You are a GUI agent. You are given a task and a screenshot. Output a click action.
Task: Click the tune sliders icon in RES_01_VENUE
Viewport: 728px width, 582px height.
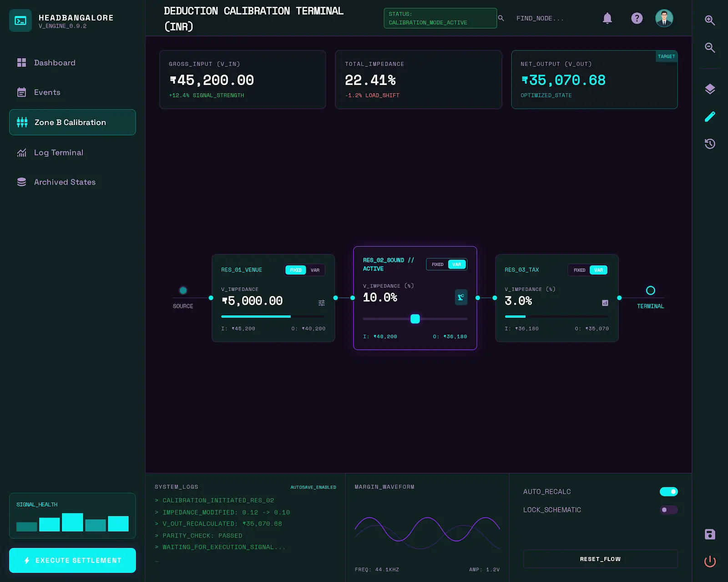point(322,303)
